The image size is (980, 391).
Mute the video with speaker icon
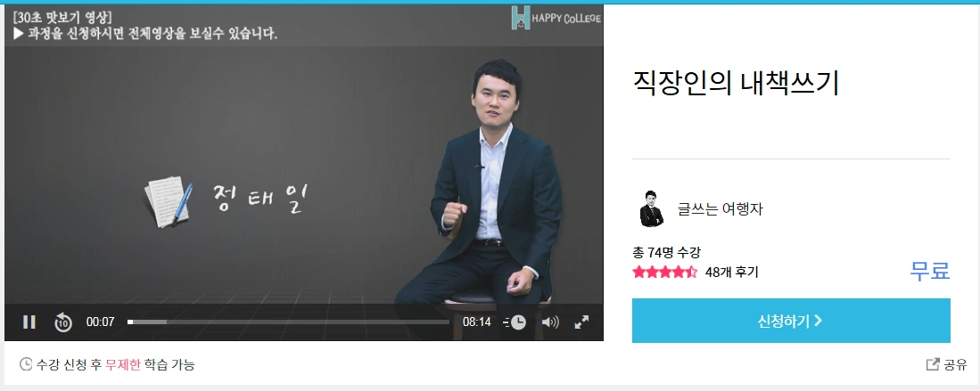550,322
